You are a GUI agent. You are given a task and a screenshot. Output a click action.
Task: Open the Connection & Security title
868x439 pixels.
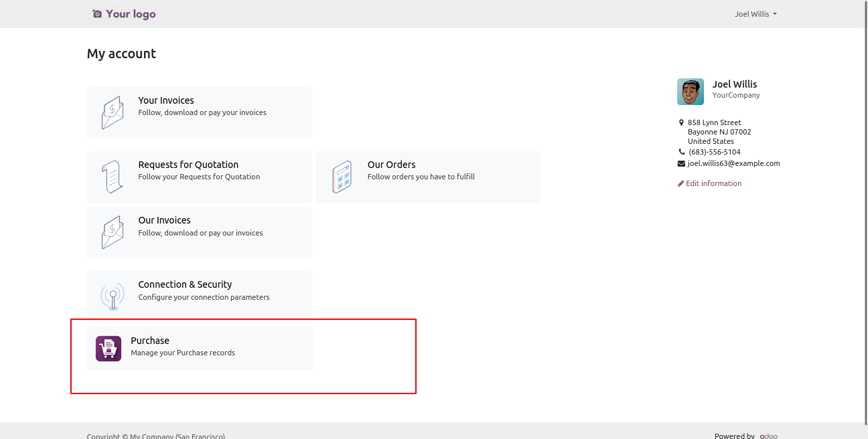pyautogui.click(x=185, y=284)
